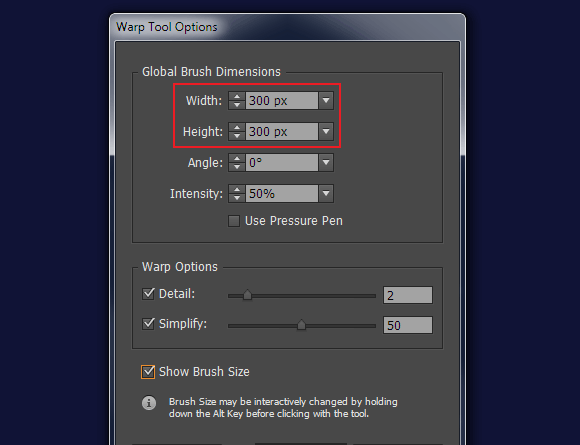Open the Width dropdown arrow

click(326, 101)
